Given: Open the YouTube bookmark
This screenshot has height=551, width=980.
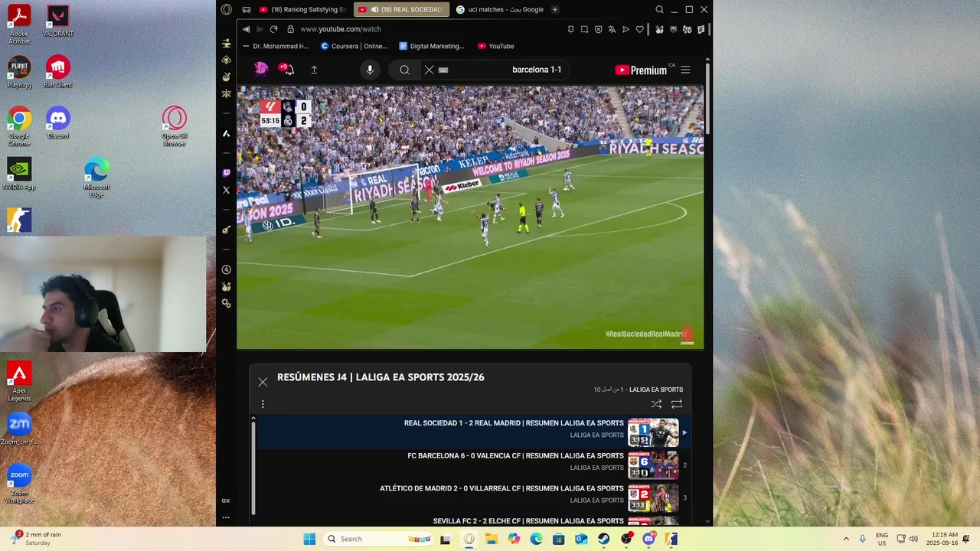Looking at the screenshot, I should (x=496, y=46).
